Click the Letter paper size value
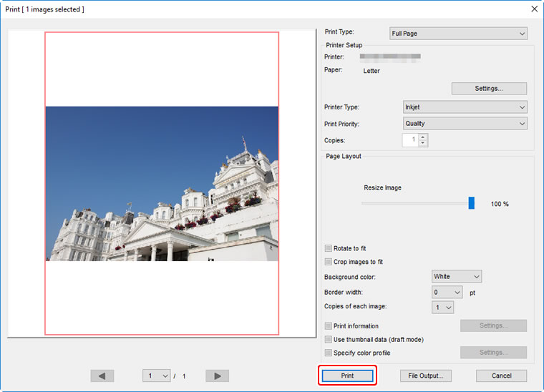The image size is (544, 392). coord(371,71)
